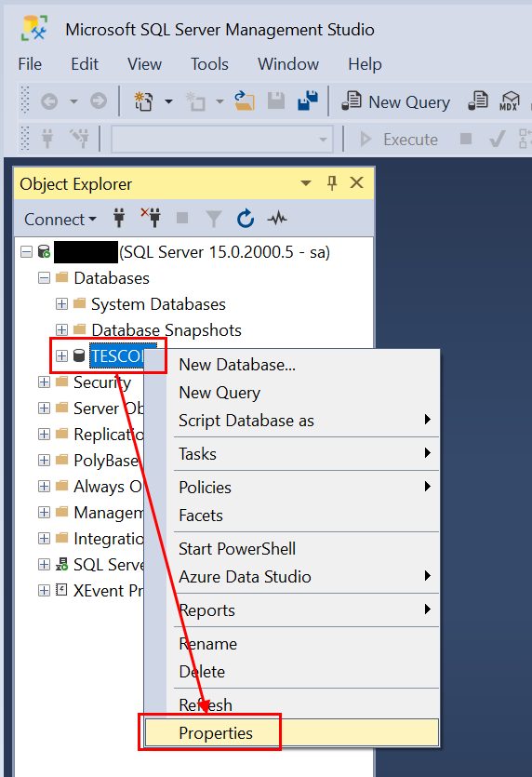Choose Properties from context menu
Image resolution: width=532 pixels, height=777 pixels.
(291, 732)
